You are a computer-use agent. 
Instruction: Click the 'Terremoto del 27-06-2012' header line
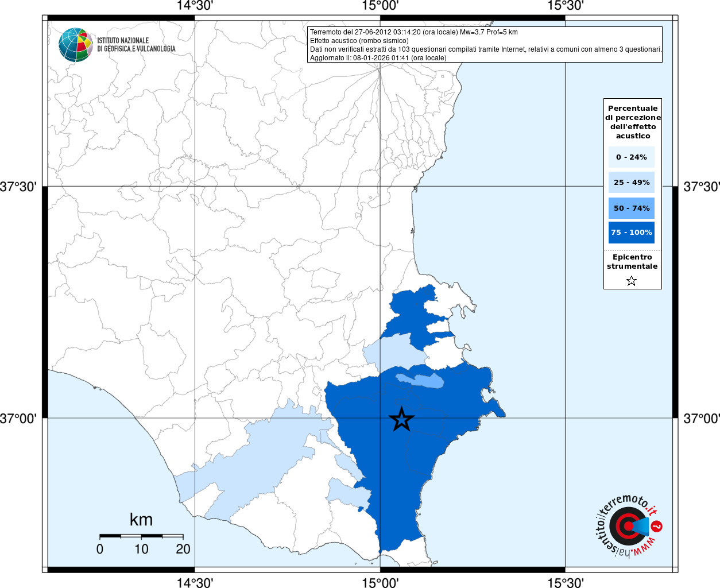(413, 32)
